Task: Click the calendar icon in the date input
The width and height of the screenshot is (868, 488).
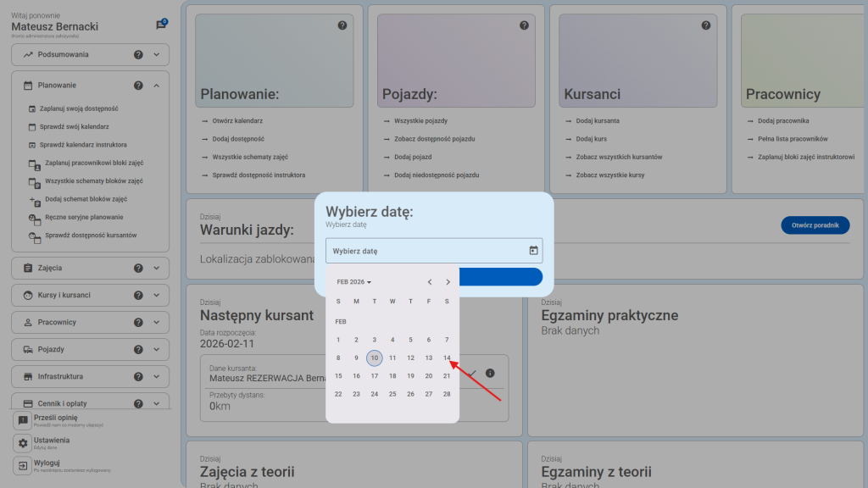Action: 533,250
